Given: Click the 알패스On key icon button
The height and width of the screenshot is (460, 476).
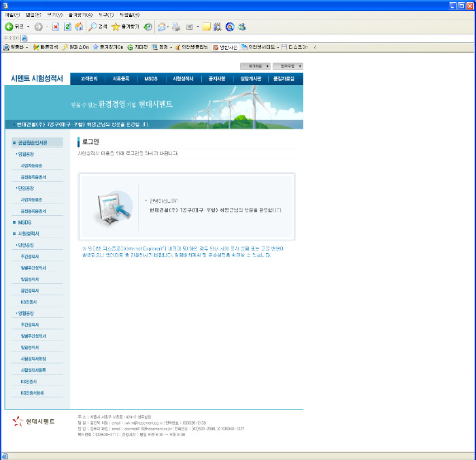Looking at the screenshot, I should pos(75,47).
